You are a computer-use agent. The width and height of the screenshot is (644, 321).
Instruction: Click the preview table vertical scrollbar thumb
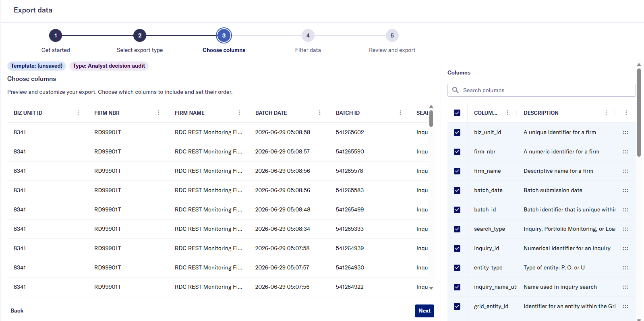tap(431, 118)
